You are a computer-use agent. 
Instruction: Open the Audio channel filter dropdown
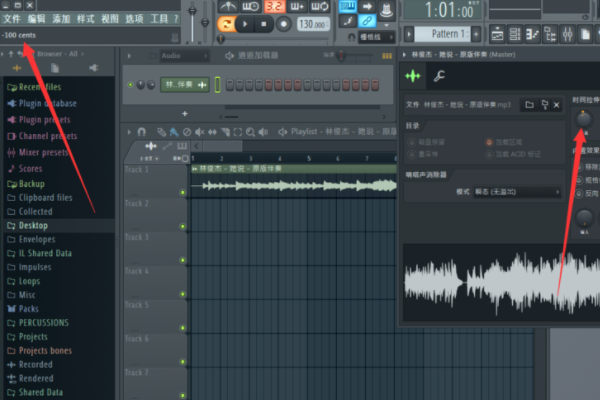click(184, 56)
